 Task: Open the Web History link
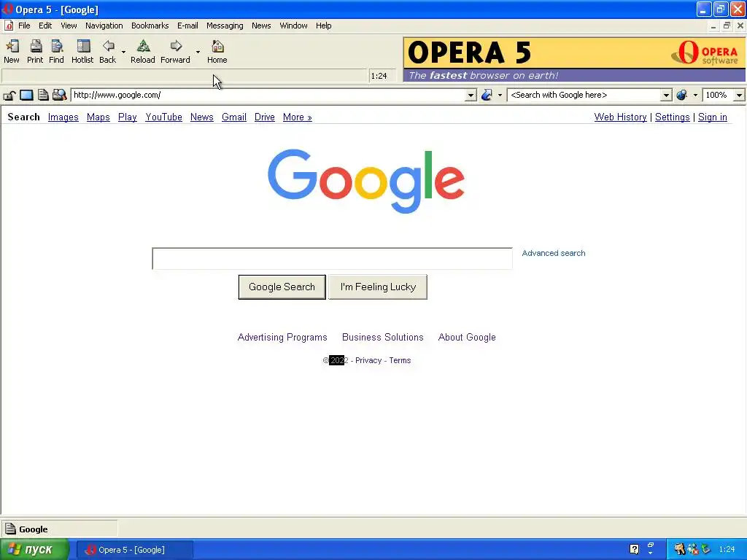(620, 117)
